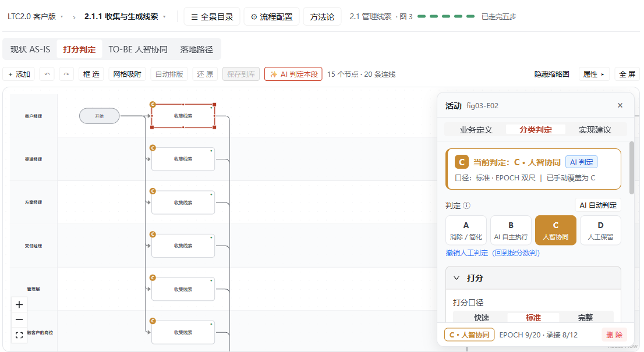
Task: Click the C badge on 客户经理 收集线索 node
Action: pos(153,105)
